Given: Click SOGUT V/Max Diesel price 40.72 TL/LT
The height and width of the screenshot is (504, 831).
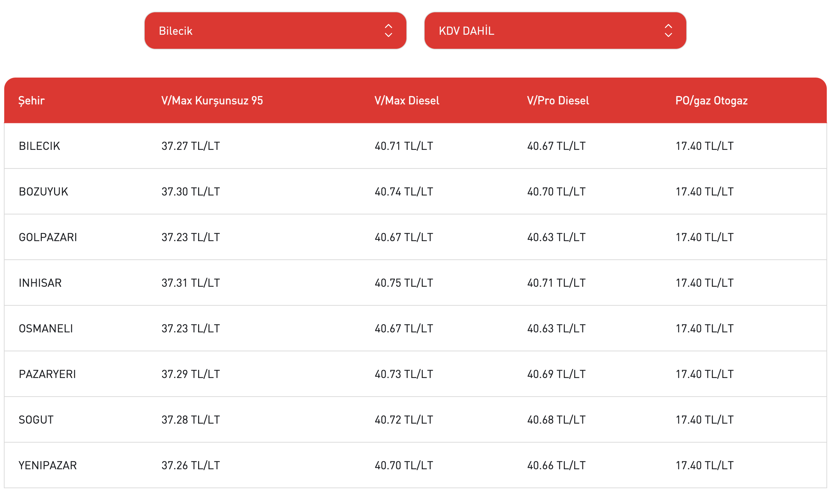Looking at the screenshot, I should pyautogui.click(x=404, y=420).
